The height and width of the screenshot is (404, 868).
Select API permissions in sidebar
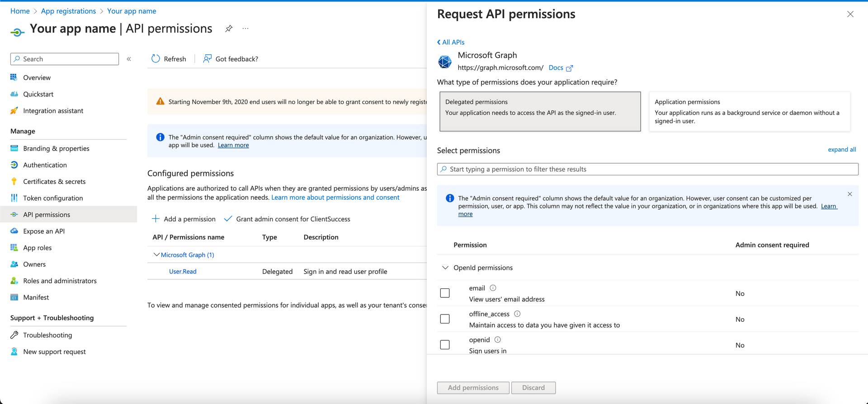pyautogui.click(x=68, y=215)
